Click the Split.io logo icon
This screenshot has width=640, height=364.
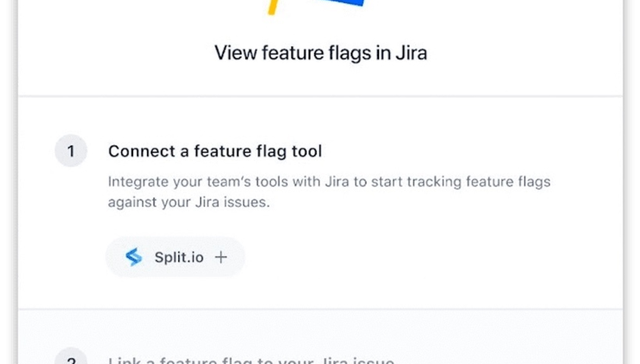coord(133,257)
